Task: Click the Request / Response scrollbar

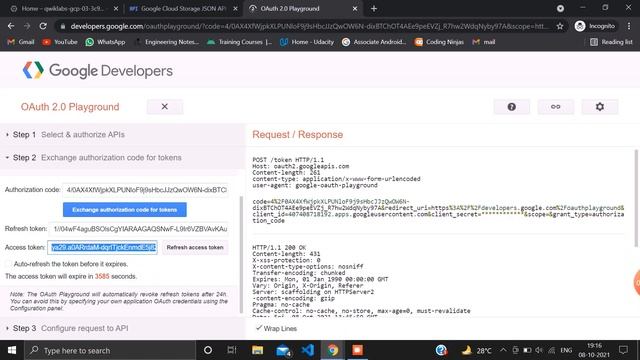Action: [636, 198]
